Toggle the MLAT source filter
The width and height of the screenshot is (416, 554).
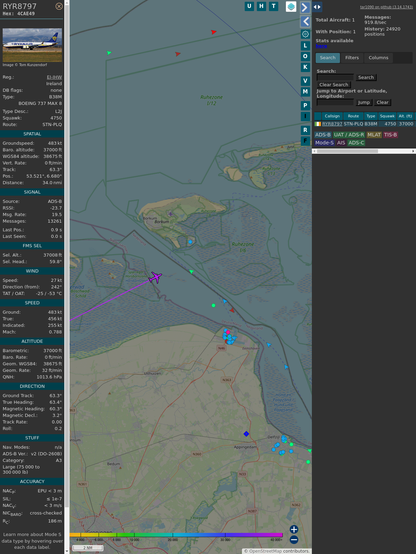pyautogui.click(x=374, y=135)
